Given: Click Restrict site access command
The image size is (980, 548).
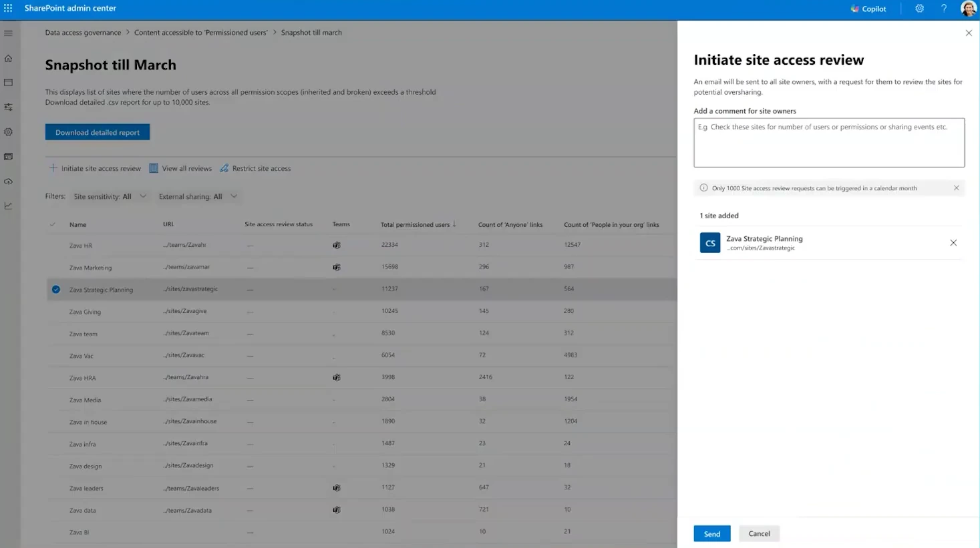Looking at the screenshot, I should pos(255,168).
